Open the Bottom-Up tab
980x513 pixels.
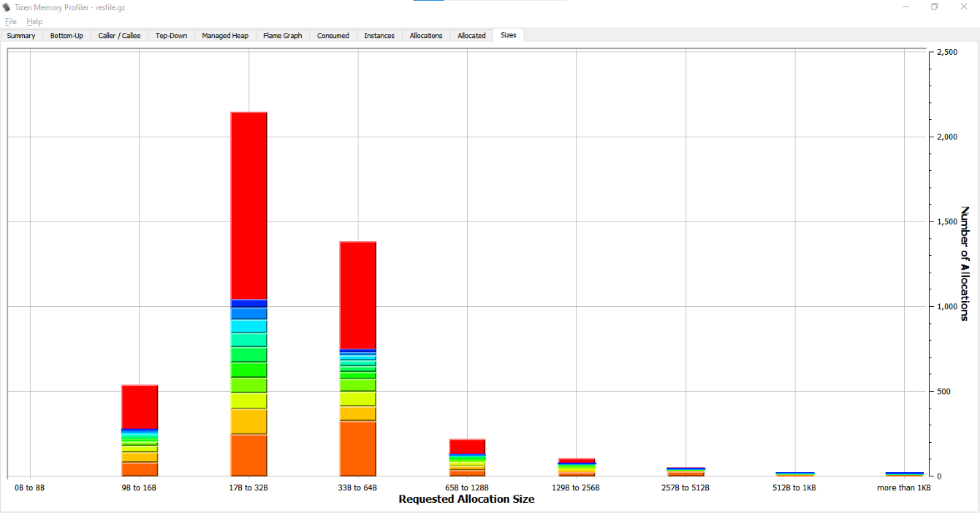[66, 35]
